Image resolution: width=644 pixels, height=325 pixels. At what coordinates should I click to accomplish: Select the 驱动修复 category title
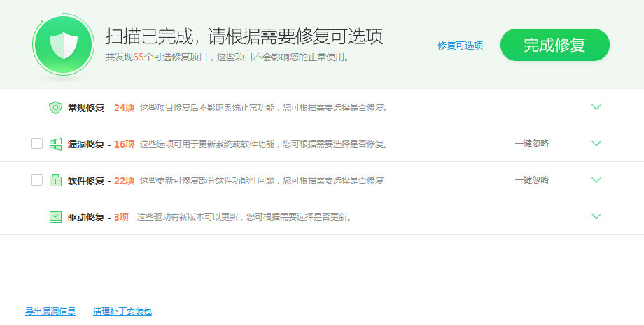[x=85, y=217]
